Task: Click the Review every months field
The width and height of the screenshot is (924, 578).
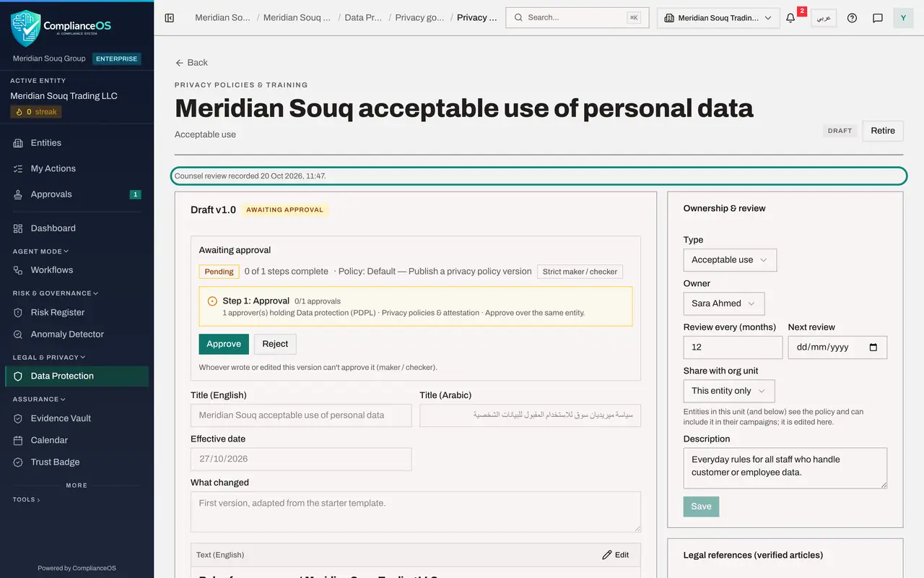Action: (x=733, y=348)
